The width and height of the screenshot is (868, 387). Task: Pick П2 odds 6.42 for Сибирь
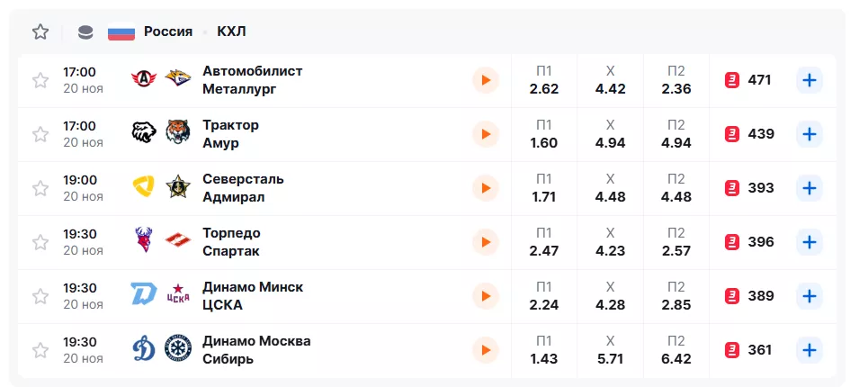point(676,350)
